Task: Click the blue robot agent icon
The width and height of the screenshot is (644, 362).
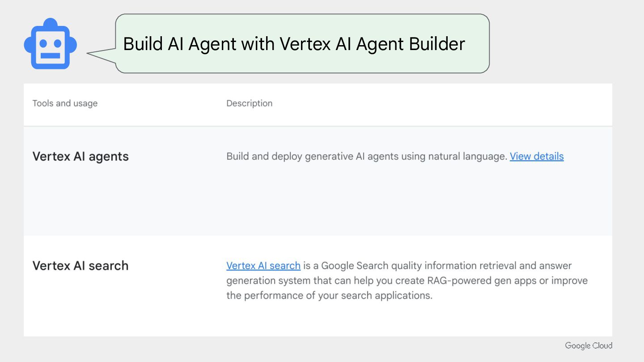Action: (50, 44)
